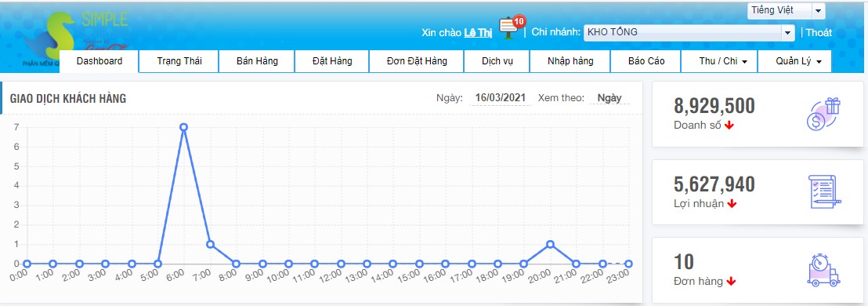Viewport: 868px width, 306px height.
Task: Click the red down arrow beside Đơn hàng
Action: tap(731, 282)
